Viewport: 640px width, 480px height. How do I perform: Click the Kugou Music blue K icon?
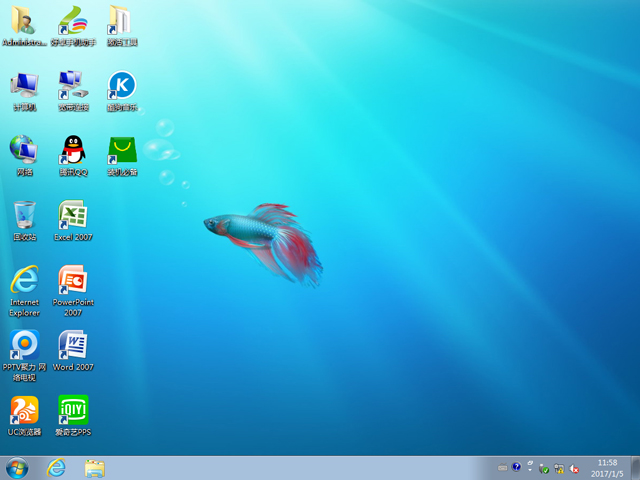121,86
